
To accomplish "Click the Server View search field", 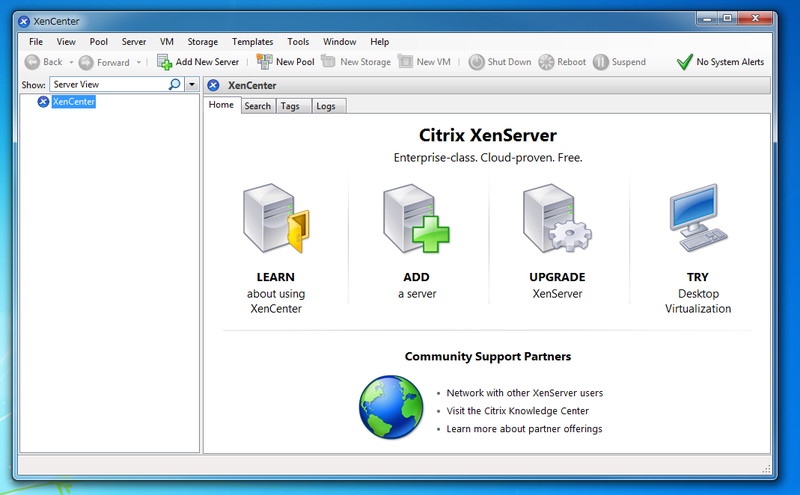I will point(109,84).
